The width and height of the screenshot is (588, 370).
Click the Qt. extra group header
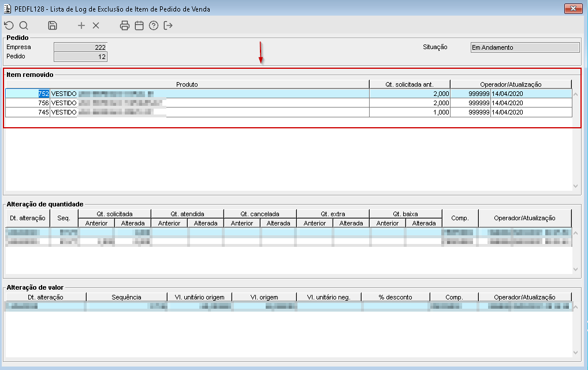tap(333, 214)
